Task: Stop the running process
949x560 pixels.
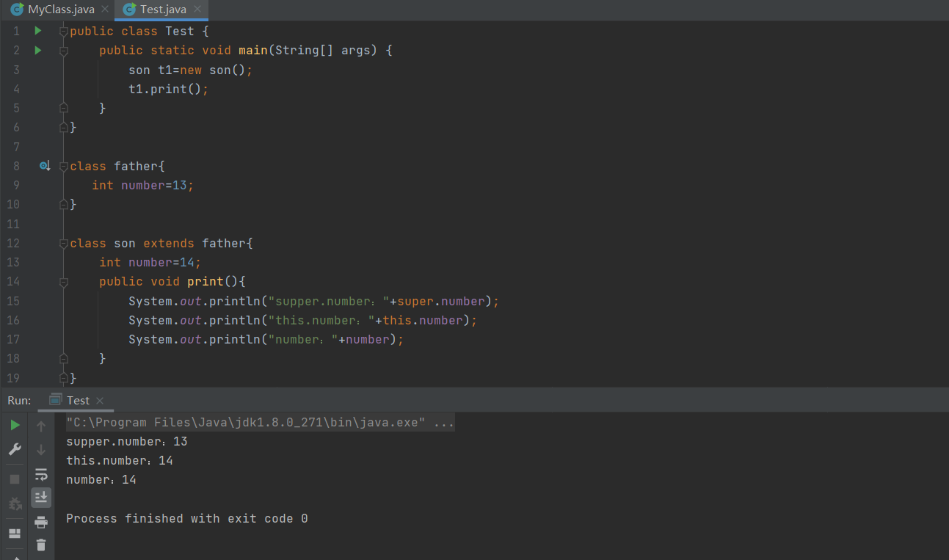Action: [x=15, y=479]
